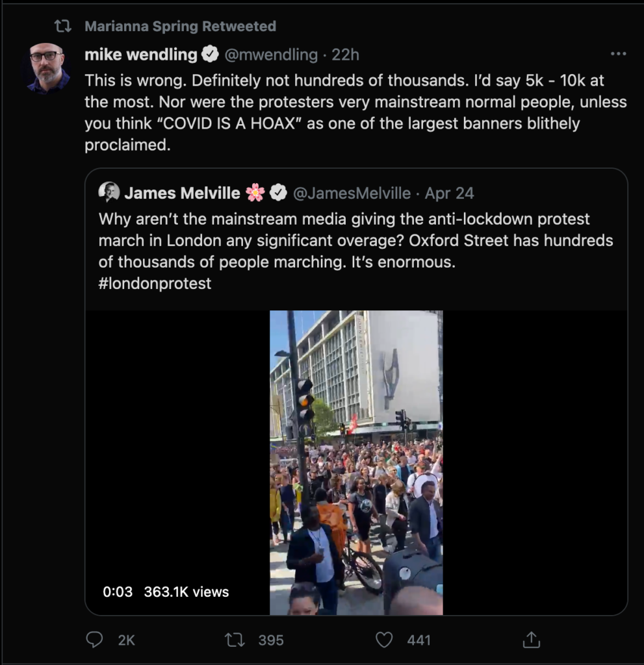Click mike wendling's verified badge
The image size is (644, 665).
pyautogui.click(x=210, y=55)
